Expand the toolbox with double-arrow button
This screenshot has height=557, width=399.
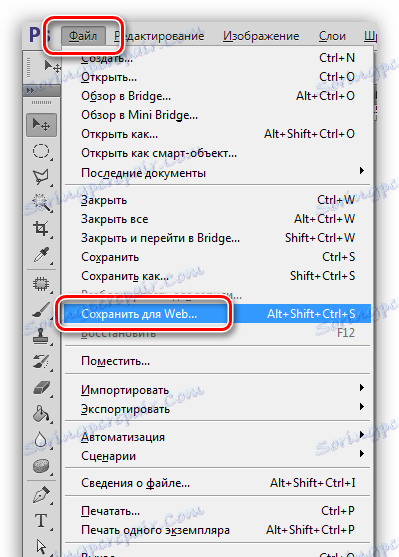click(31, 91)
